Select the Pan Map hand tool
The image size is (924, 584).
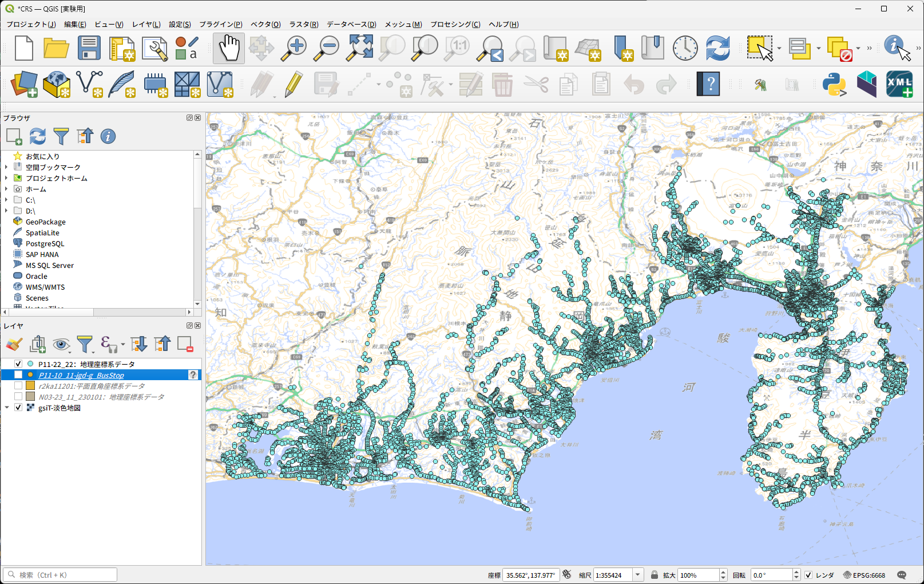pos(229,48)
